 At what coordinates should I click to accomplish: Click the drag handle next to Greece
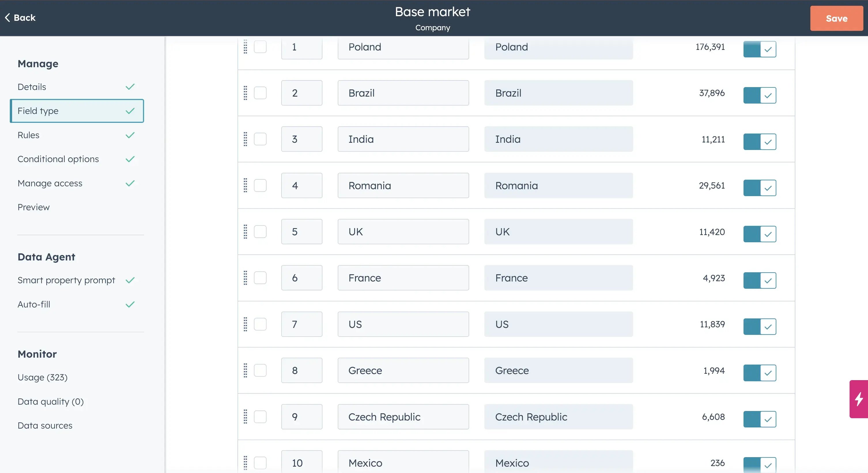pyautogui.click(x=245, y=371)
